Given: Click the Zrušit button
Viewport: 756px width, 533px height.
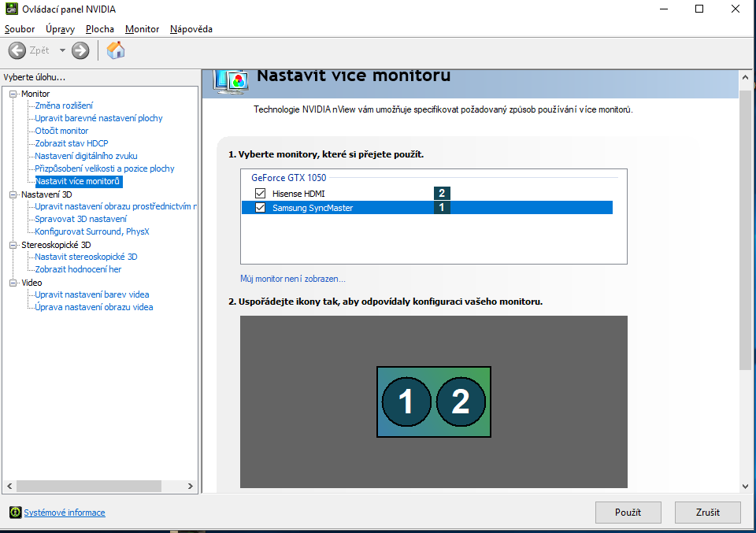Looking at the screenshot, I should pyautogui.click(x=708, y=513).
